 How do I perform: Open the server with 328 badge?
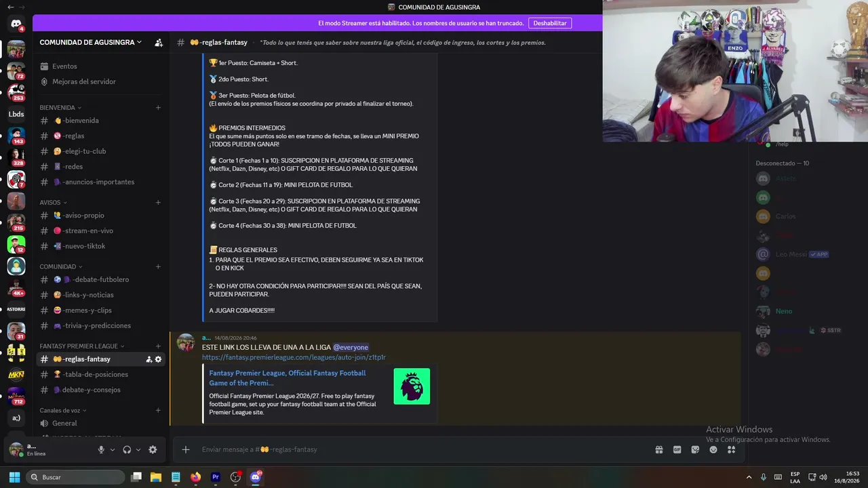pos(16,157)
